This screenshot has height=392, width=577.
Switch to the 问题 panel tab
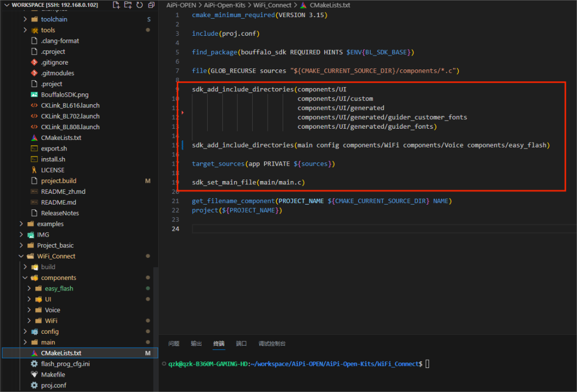pyautogui.click(x=174, y=343)
